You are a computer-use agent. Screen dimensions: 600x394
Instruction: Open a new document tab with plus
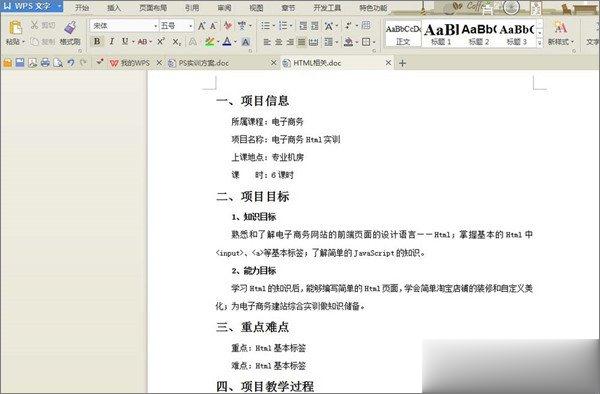click(x=402, y=63)
